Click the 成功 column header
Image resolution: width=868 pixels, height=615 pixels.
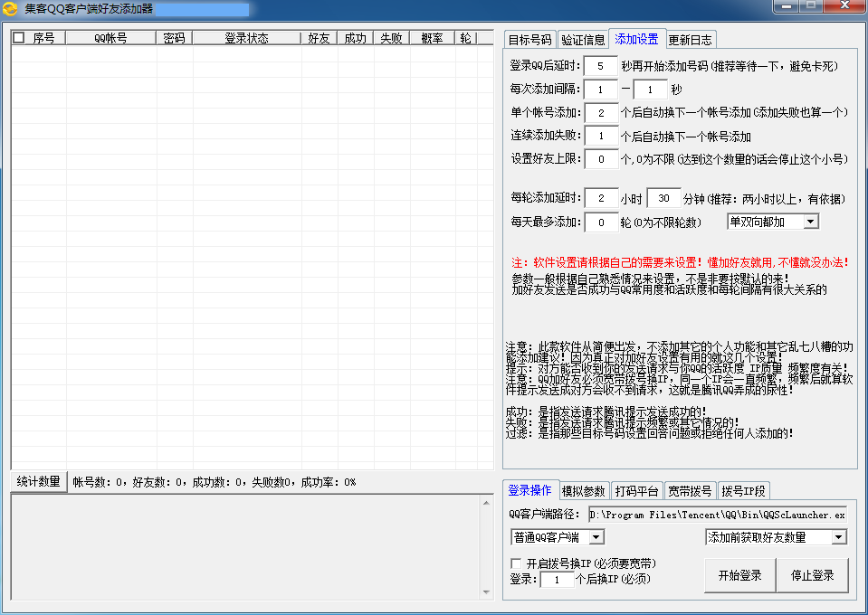point(356,38)
